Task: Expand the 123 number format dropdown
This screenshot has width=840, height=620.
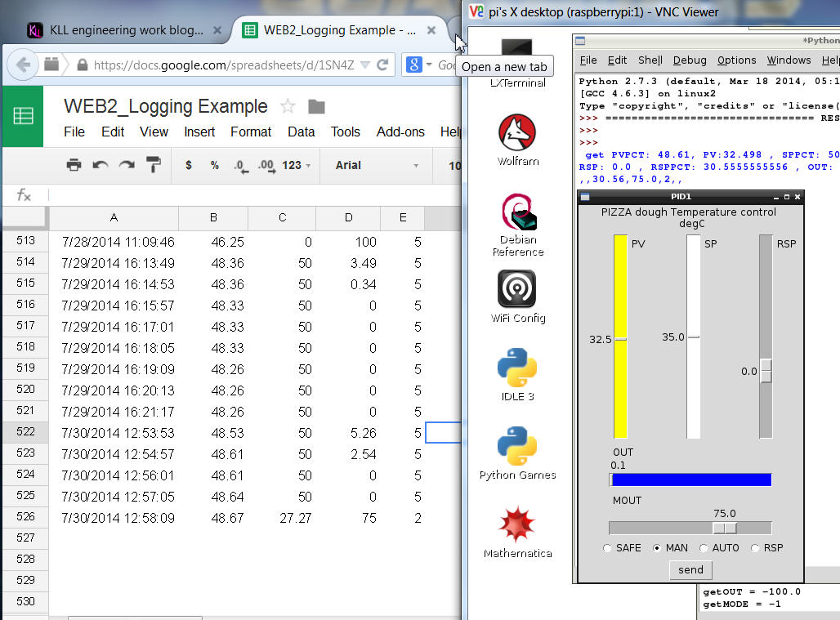Action: [296, 165]
